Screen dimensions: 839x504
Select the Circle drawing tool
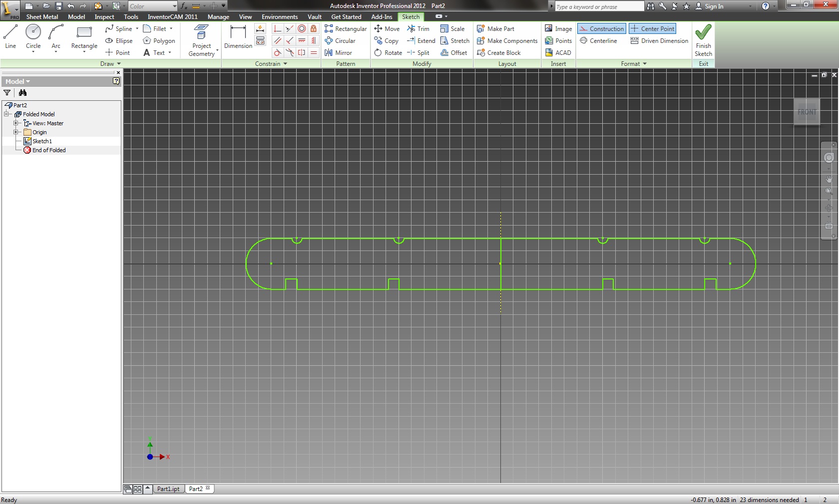click(x=33, y=37)
